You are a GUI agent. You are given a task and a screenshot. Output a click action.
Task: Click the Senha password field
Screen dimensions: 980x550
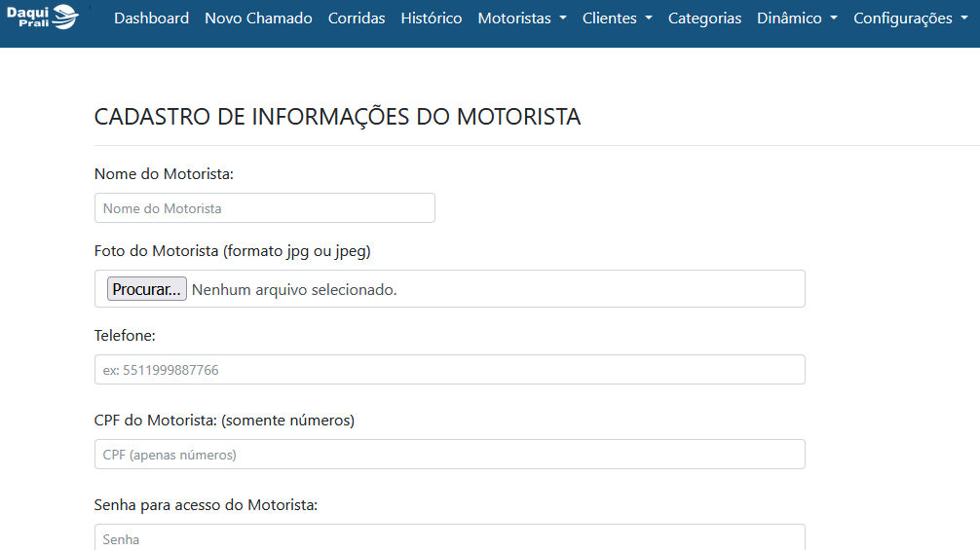click(449, 537)
